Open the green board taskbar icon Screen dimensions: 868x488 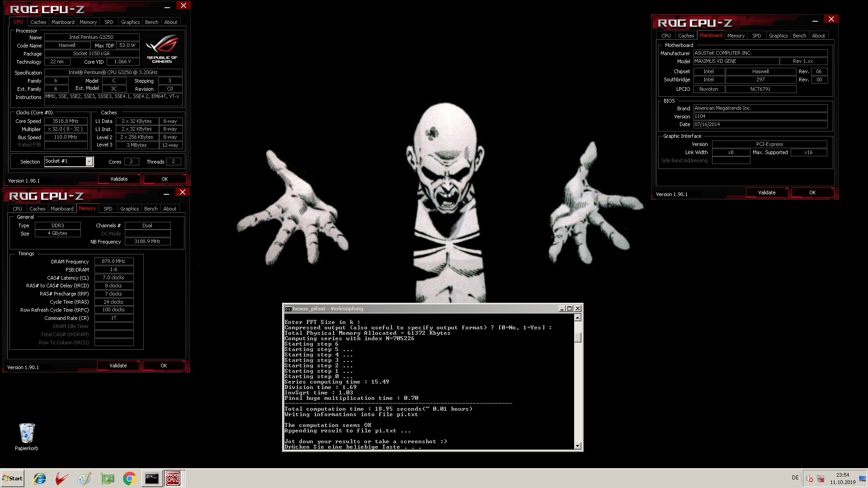[x=108, y=479]
